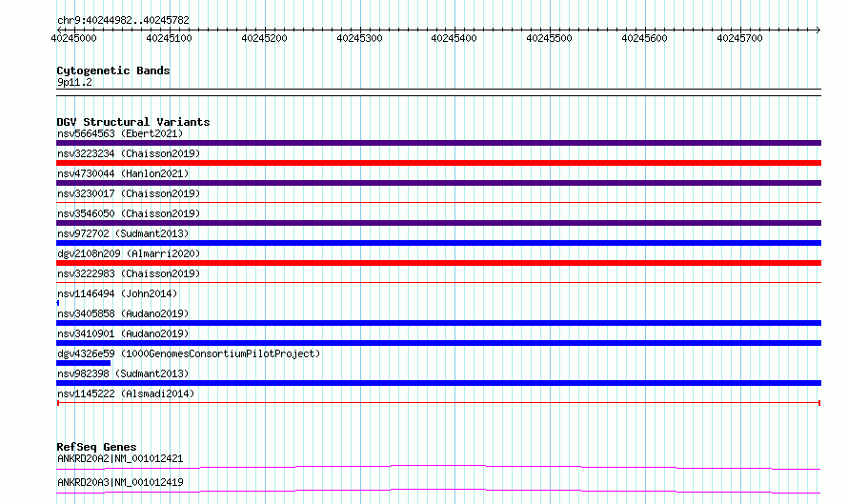Open variant nsv3230017 (Chaisson2019) label
848x504 pixels.
(129, 193)
